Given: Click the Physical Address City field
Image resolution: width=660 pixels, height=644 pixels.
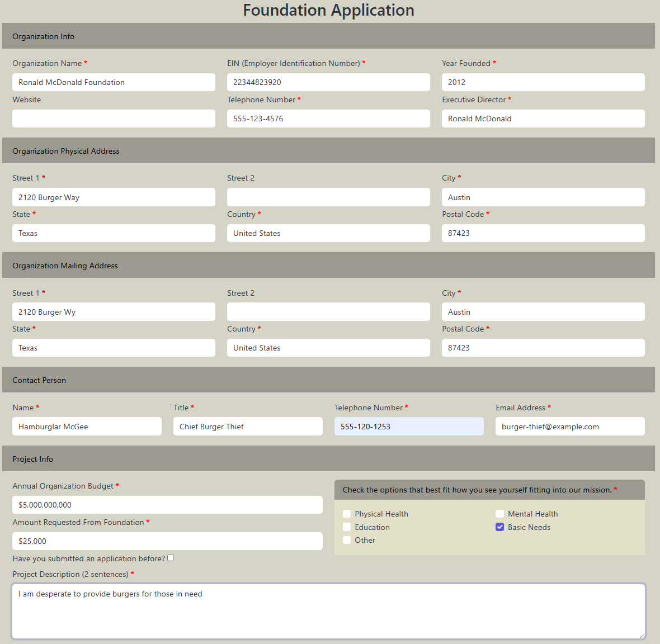Looking at the screenshot, I should pyautogui.click(x=543, y=197).
